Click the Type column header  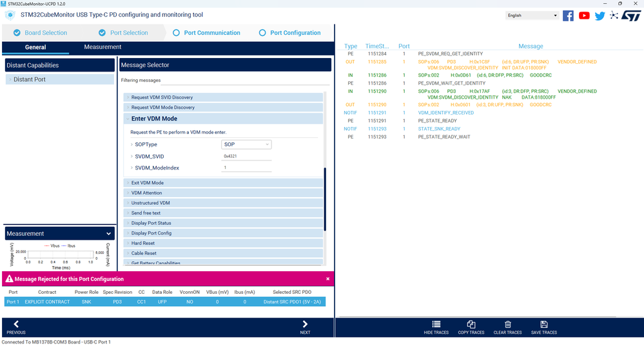350,46
